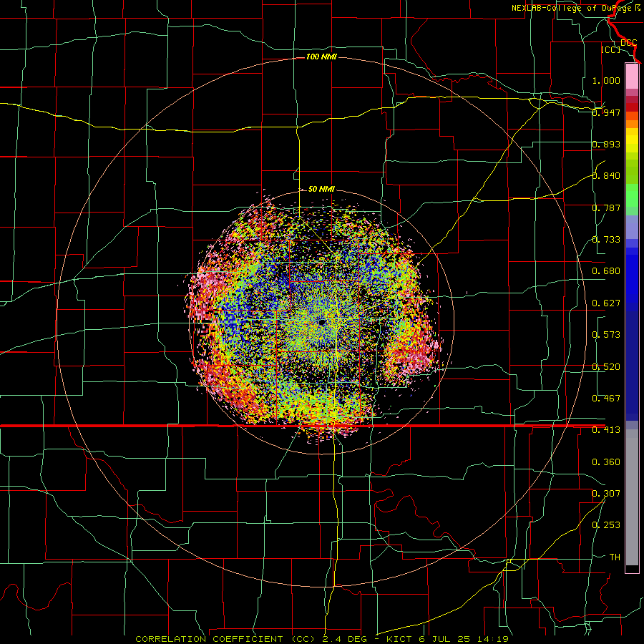Click the 0.787 scale value
Viewport: 644px width, 644px height.
[606, 208]
